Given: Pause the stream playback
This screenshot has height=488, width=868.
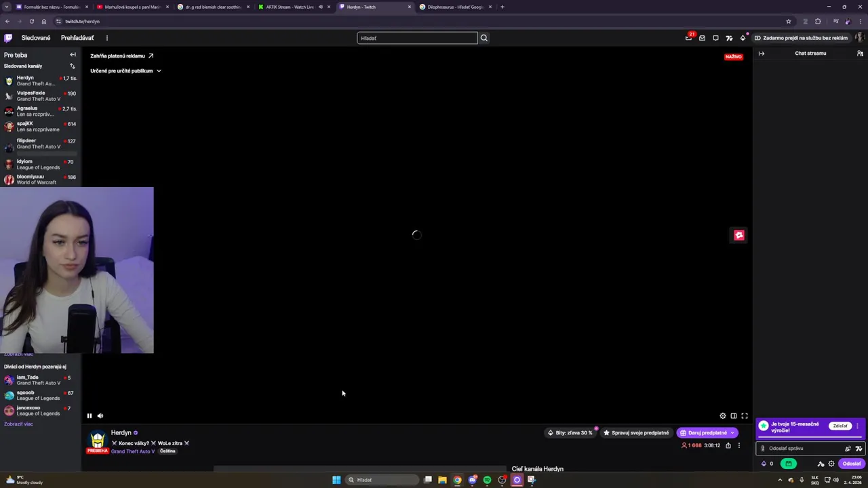Looking at the screenshot, I should coord(89,416).
